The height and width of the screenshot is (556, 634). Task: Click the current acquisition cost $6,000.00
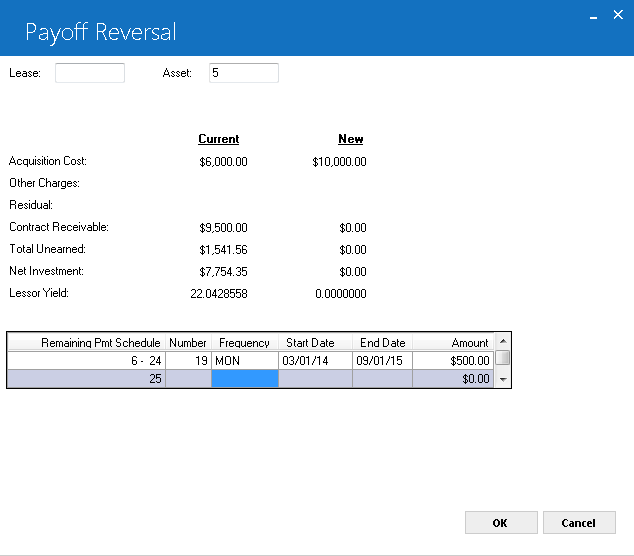223,162
